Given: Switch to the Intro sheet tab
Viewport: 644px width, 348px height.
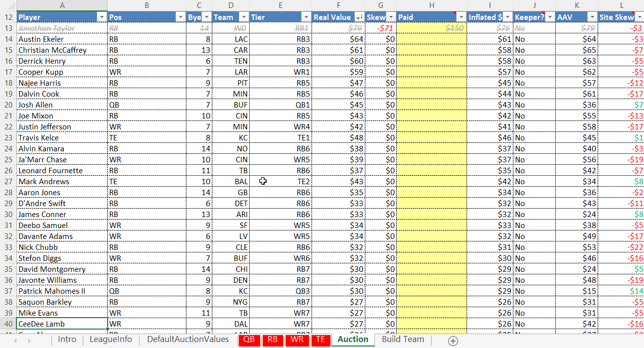Looking at the screenshot, I should coord(67,340).
